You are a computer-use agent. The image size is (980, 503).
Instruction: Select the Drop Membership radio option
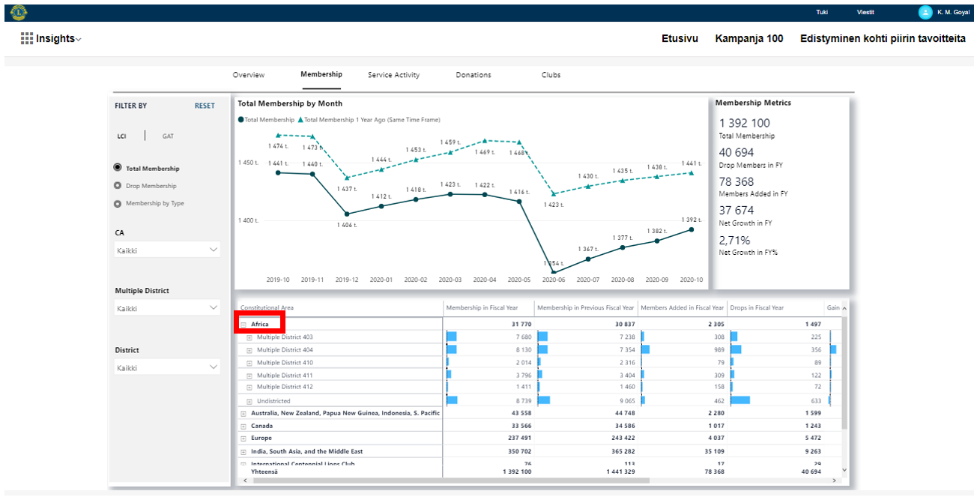click(118, 186)
